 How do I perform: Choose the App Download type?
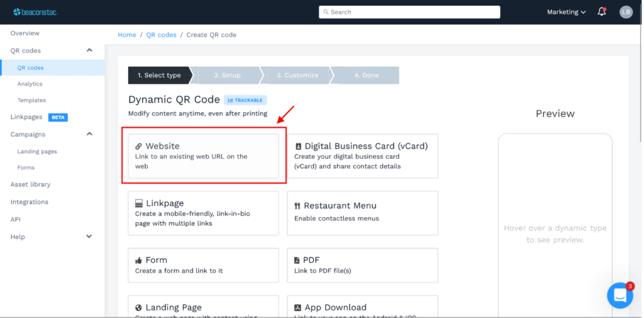pos(363,307)
